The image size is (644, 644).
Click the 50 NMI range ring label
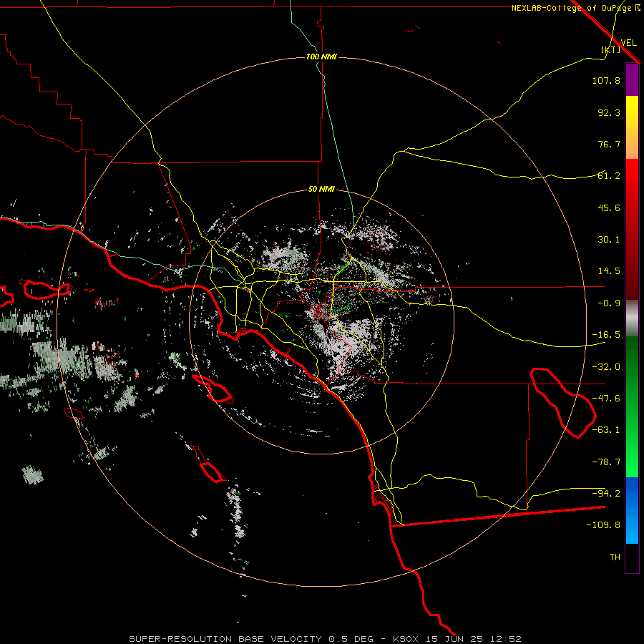tap(321, 189)
